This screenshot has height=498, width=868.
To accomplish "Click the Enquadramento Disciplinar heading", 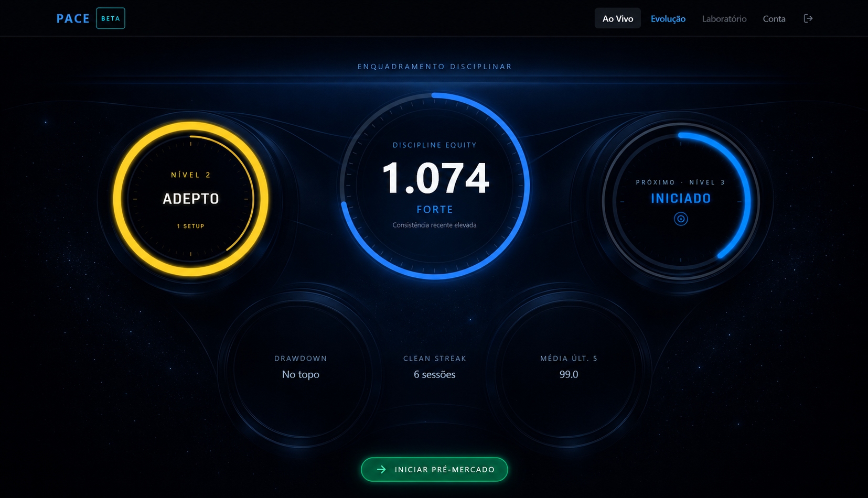I will click(435, 67).
